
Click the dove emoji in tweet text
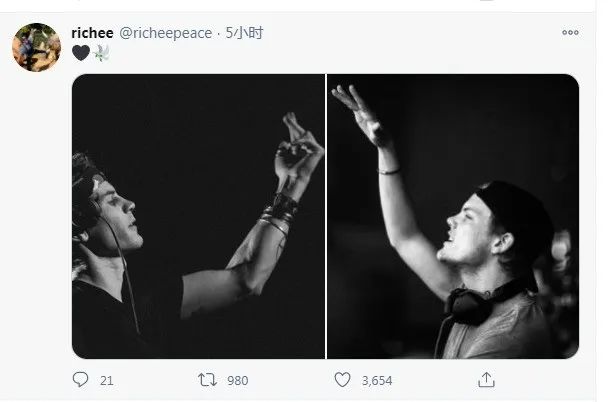(101, 53)
